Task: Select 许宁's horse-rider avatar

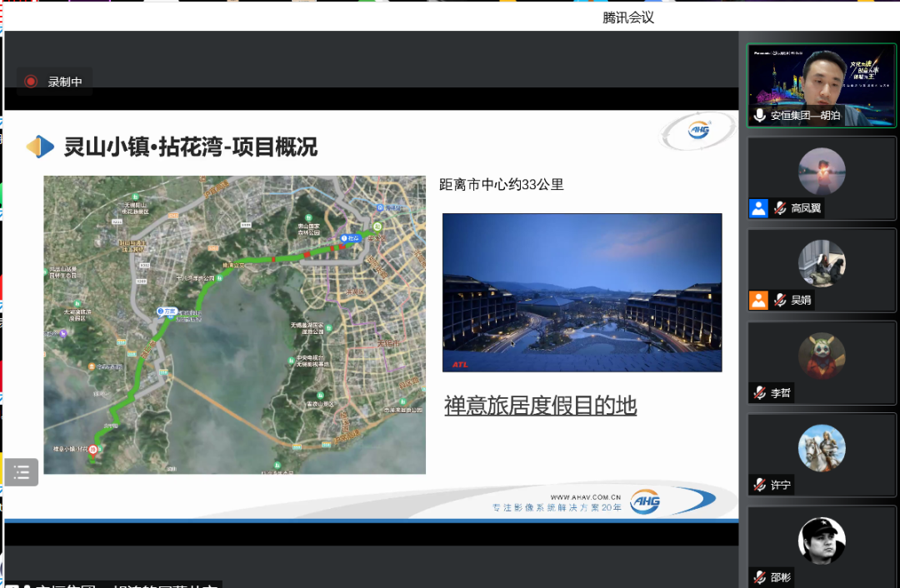Action: [x=822, y=448]
